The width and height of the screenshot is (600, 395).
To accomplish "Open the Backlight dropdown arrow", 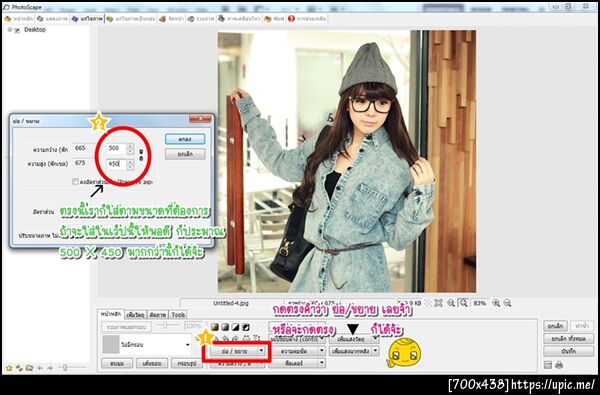I will (375, 351).
